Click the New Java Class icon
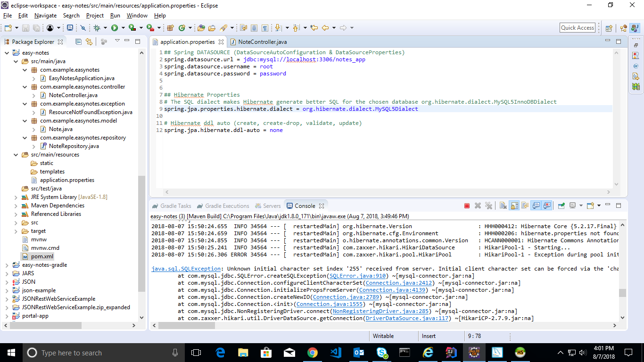 pyautogui.click(x=182, y=28)
